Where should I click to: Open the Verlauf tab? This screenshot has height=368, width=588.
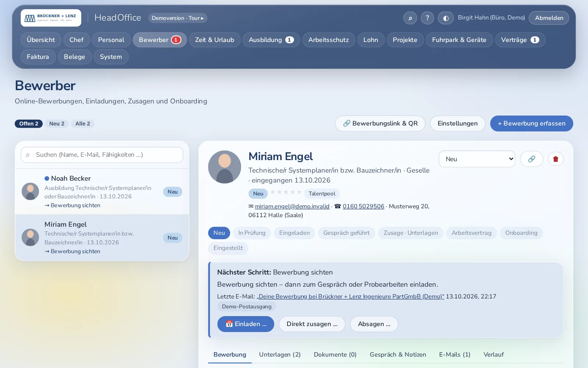pyautogui.click(x=494, y=355)
